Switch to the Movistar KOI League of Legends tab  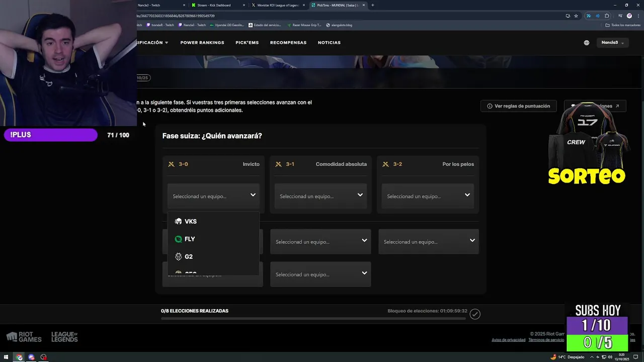277,5
